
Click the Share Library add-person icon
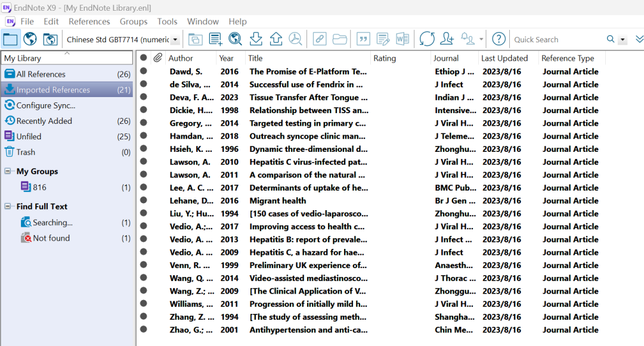coord(447,39)
